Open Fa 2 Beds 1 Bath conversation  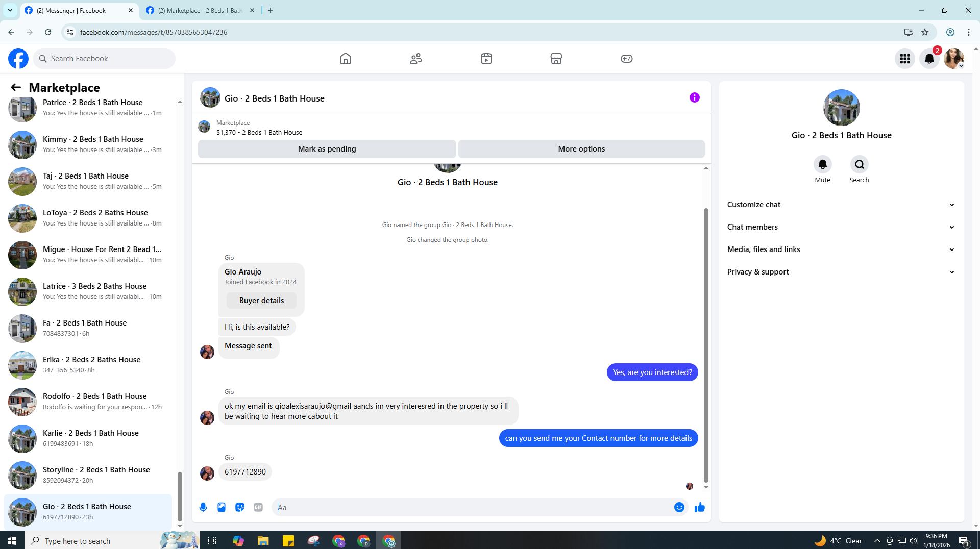[x=88, y=328]
